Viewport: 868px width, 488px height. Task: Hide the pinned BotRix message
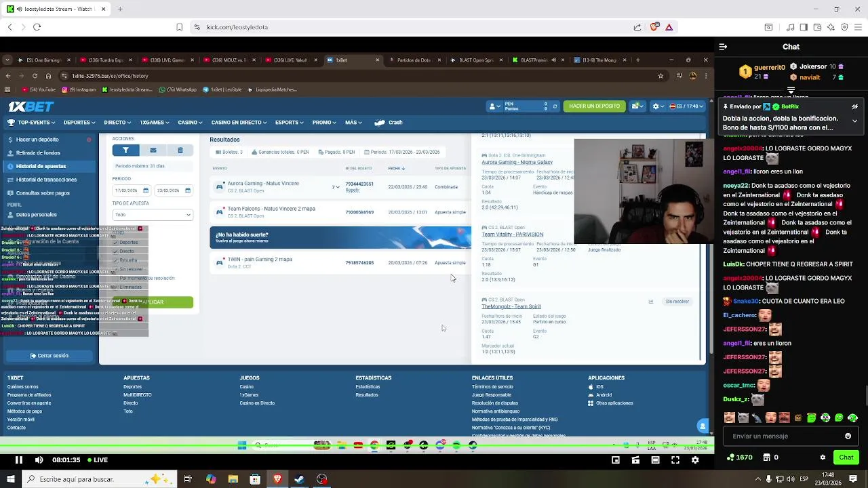[854, 106]
